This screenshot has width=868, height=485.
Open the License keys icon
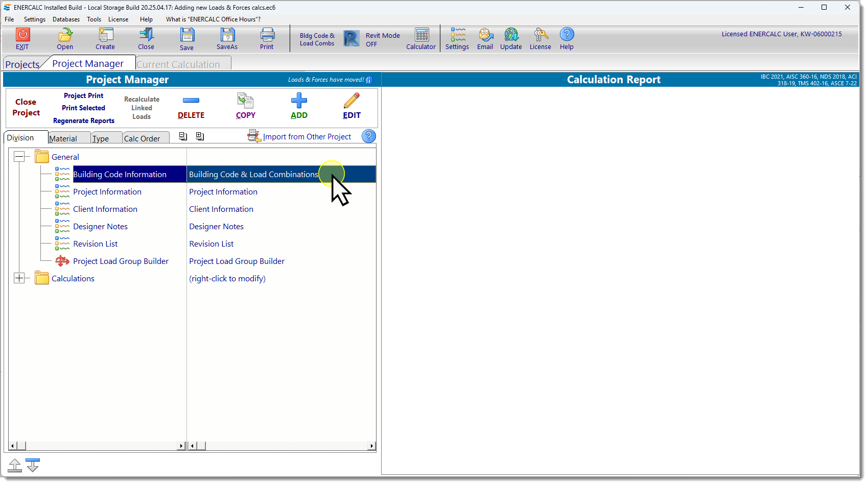pyautogui.click(x=541, y=34)
